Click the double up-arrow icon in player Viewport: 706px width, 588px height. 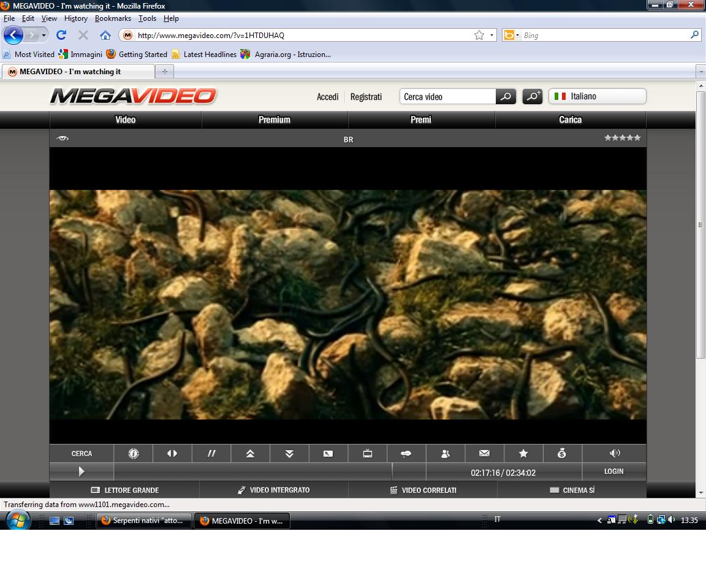click(x=250, y=454)
